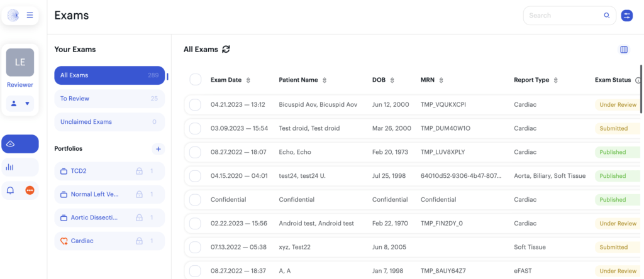Open the analytics bar chart icon
The width and height of the screenshot is (644, 279).
click(x=10, y=167)
